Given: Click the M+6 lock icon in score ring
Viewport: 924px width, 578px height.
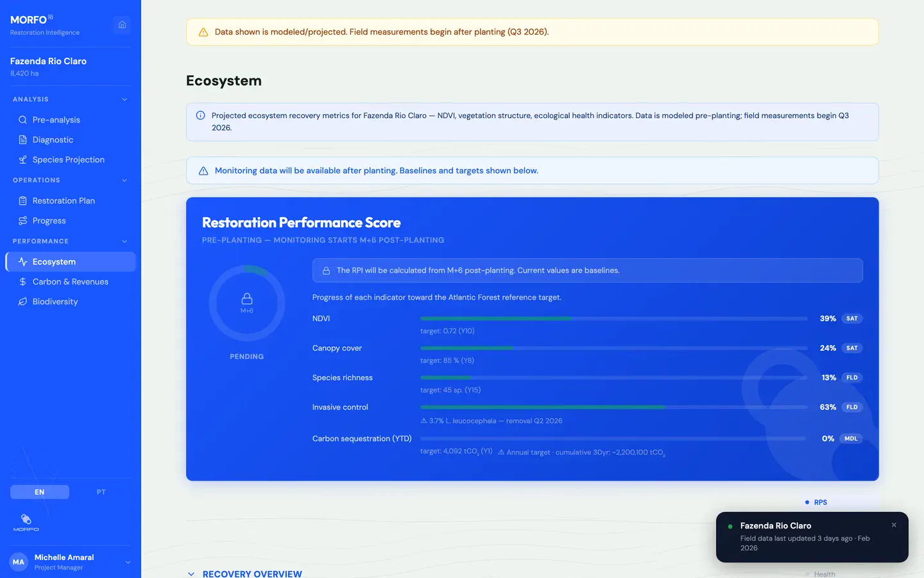Looking at the screenshot, I should click(x=247, y=299).
